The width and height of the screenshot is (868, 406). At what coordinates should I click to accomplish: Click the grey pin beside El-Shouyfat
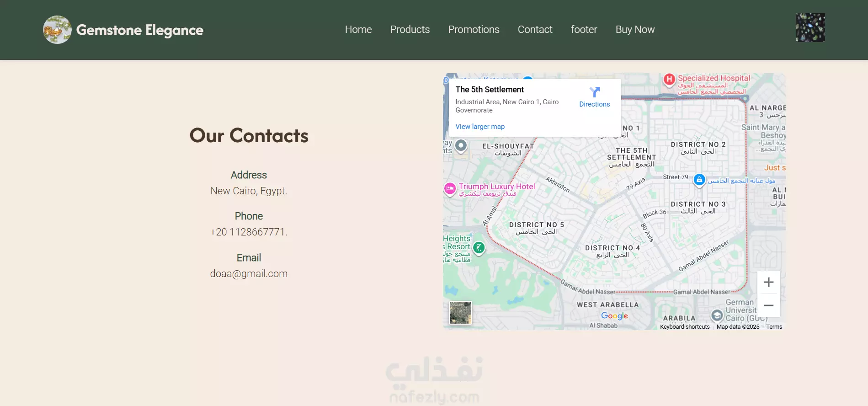461,146
